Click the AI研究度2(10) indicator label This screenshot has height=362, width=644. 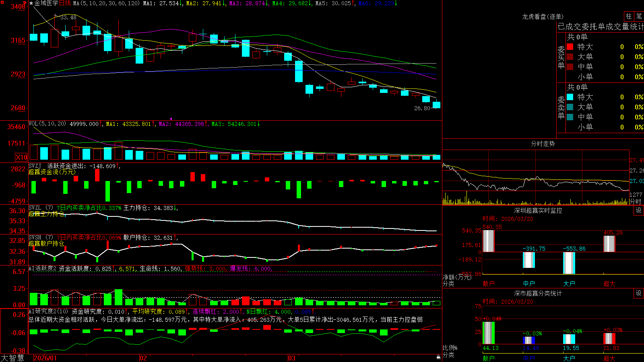click(x=48, y=311)
